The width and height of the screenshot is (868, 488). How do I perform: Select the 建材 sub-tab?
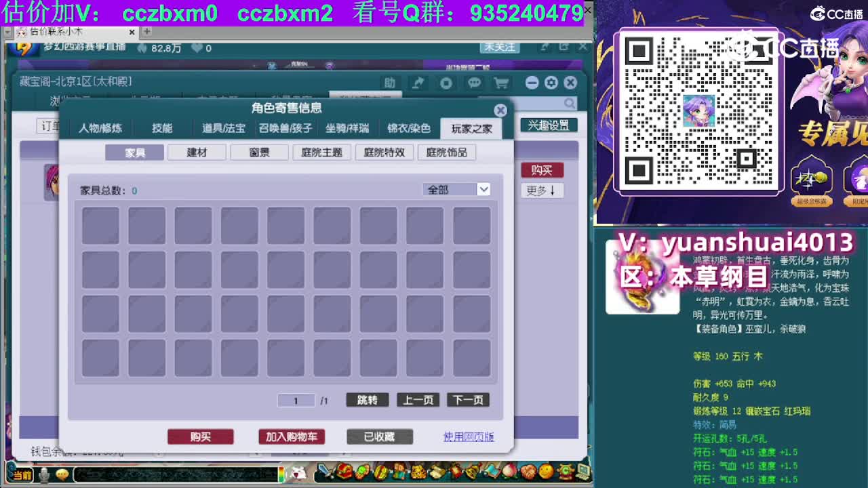[x=197, y=152]
